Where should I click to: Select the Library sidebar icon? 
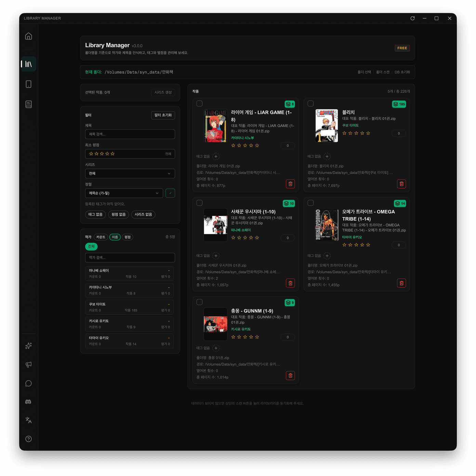point(28,64)
